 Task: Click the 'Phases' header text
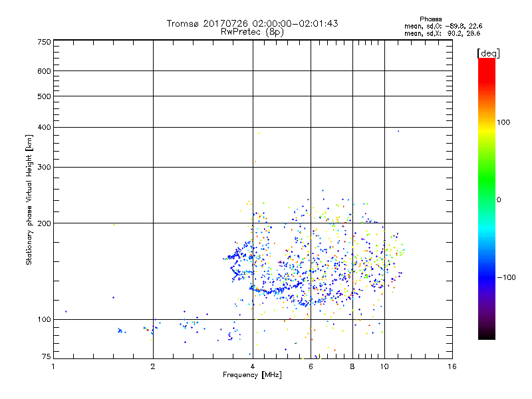[430, 19]
